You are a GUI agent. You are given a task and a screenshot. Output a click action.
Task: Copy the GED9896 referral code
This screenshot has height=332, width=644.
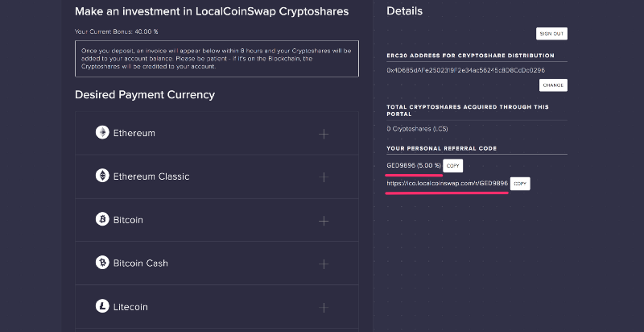[453, 165]
